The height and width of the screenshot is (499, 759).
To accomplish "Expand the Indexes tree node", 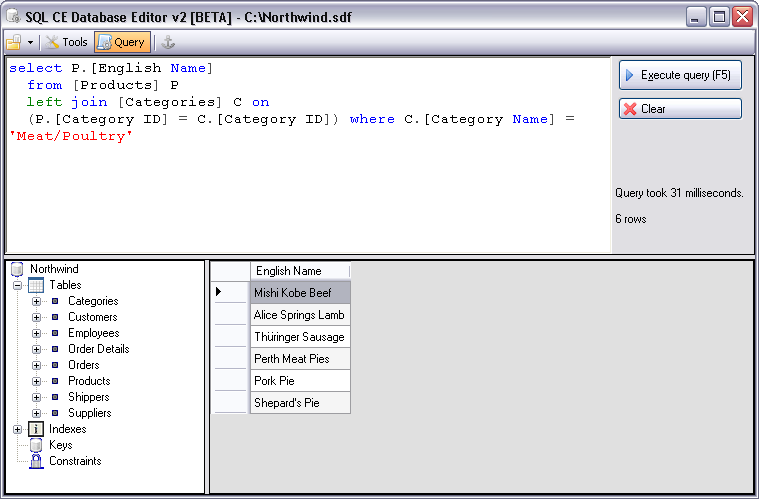I will click(x=17, y=429).
